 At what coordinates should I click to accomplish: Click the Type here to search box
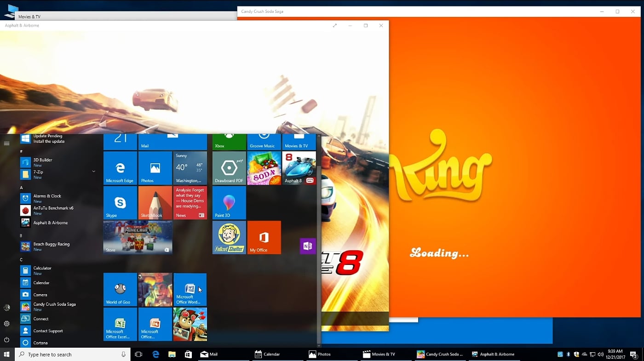(x=73, y=355)
